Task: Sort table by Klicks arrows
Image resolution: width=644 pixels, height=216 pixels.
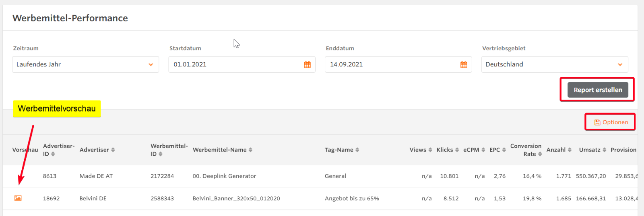Action: [x=457, y=150]
